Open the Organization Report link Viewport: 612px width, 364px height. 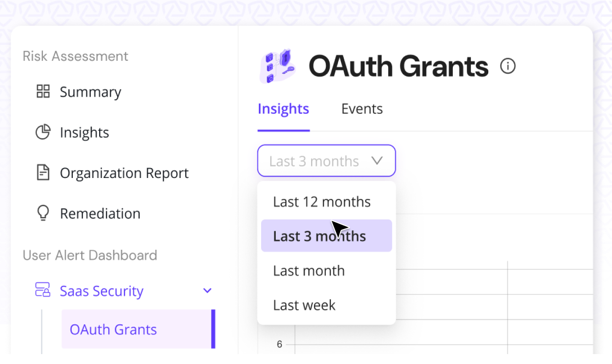[124, 173]
